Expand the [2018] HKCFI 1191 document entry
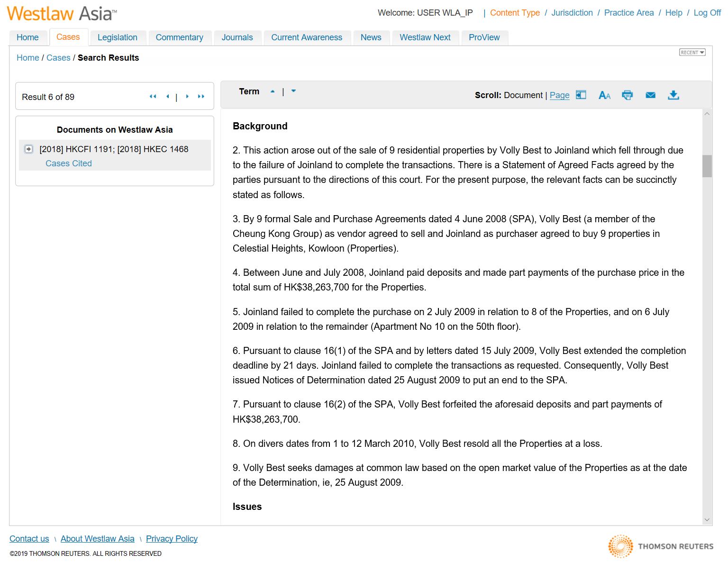This screenshot has height=562, width=728. (x=29, y=149)
